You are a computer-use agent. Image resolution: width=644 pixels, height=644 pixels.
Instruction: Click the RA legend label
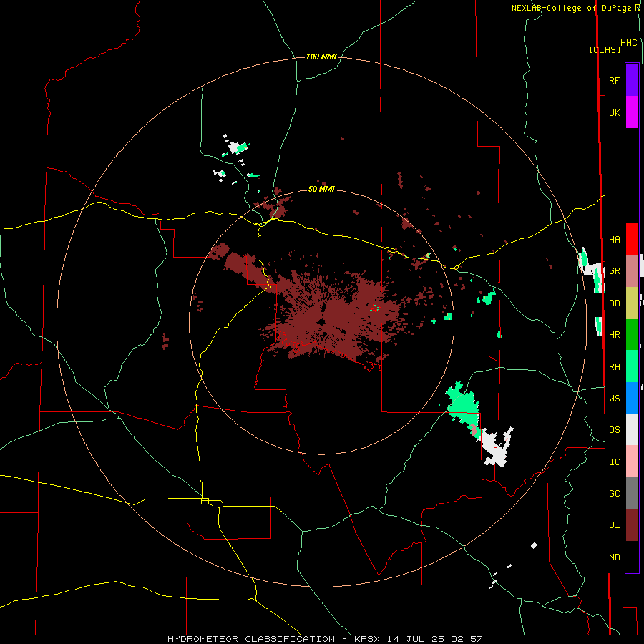point(615,367)
